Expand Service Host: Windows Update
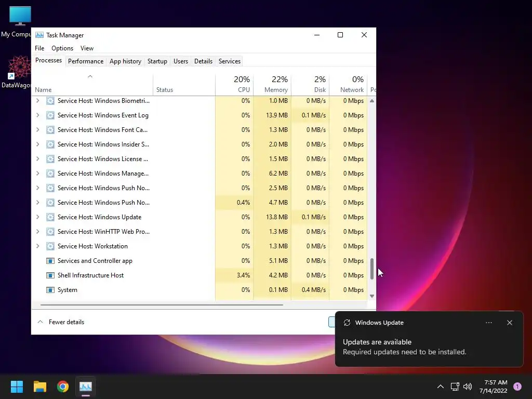The height and width of the screenshot is (399, 532). click(x=37, y=217)
